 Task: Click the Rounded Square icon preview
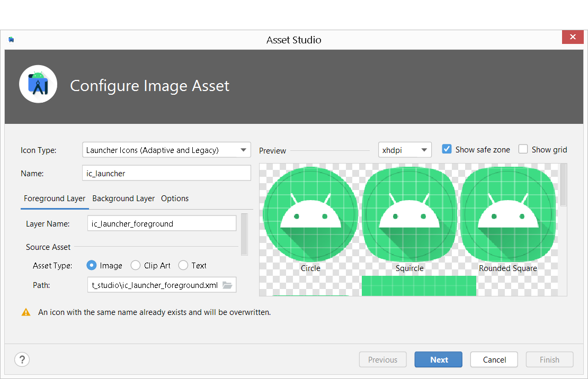(508, 214)
